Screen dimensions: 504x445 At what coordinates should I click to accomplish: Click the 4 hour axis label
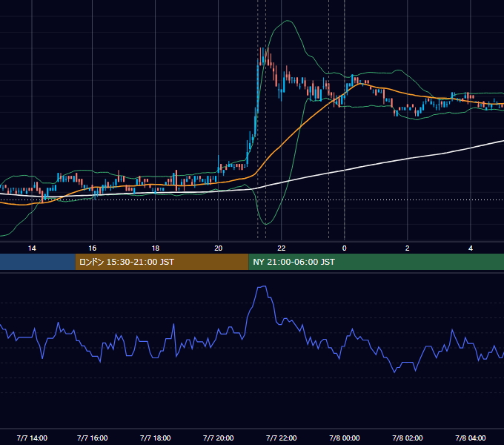point(470,248)
